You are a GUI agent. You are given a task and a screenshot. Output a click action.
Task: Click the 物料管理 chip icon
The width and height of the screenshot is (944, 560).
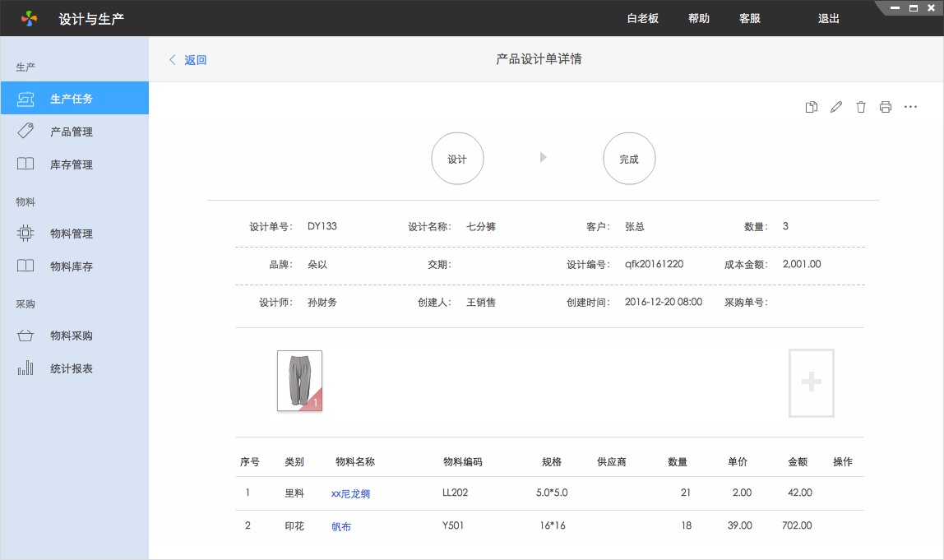(25, 234)
